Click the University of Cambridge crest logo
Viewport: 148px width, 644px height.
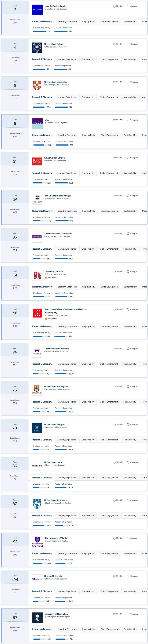point(37,85)
